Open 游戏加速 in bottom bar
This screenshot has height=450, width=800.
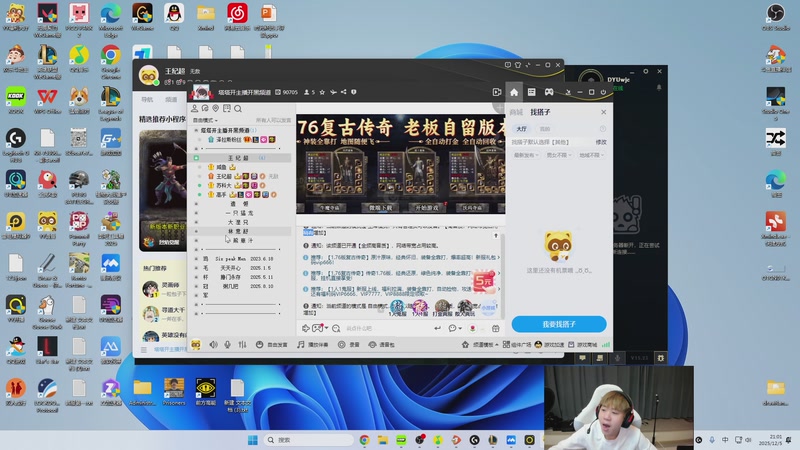549,345
